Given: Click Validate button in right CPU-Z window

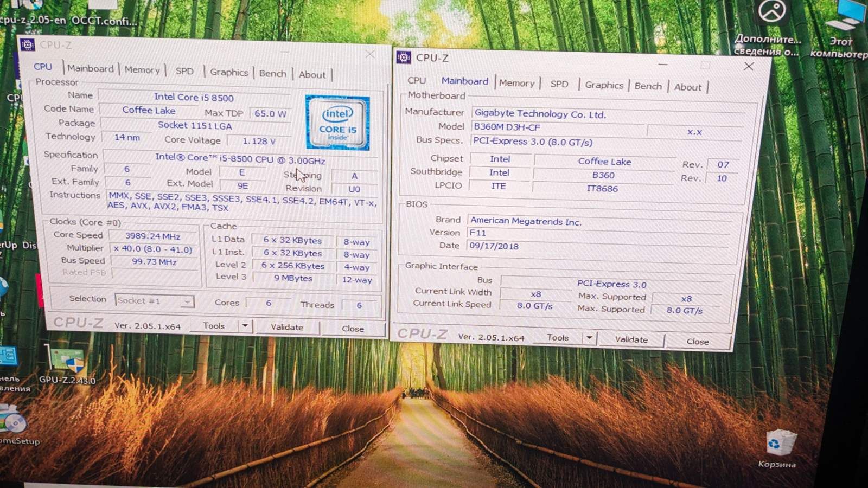Looking at the screenshot, I should [x=631, y=339].
